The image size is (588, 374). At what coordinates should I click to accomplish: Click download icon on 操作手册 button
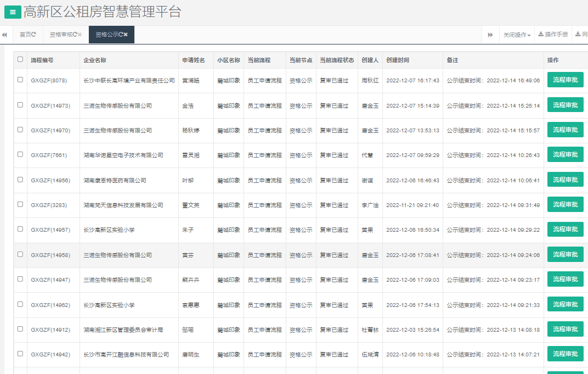pyautogui.click(x=541, y=34)
